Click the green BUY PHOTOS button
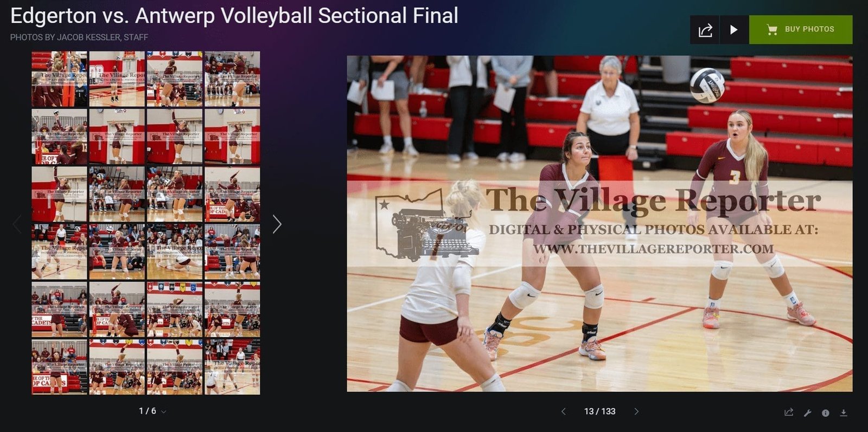 (800, 30)
